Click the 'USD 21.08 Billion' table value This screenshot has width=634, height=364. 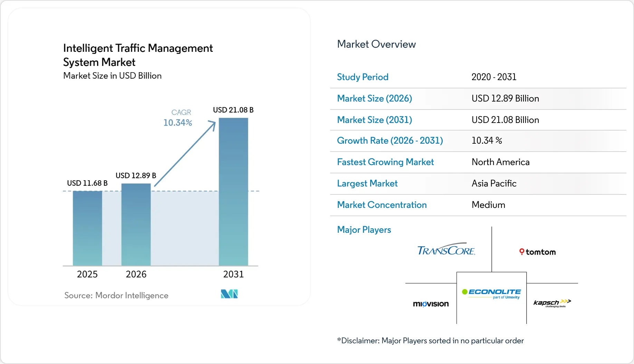pyautogui.click(x=505, y=120)
